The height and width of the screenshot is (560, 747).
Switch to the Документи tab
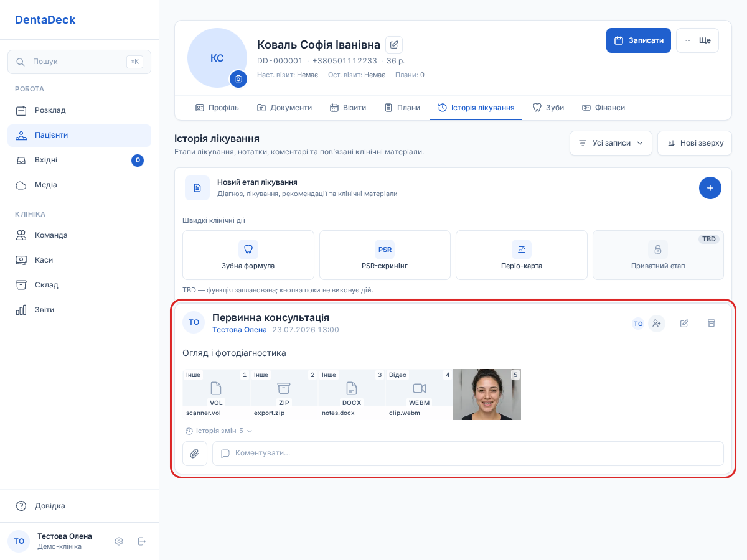284,108
